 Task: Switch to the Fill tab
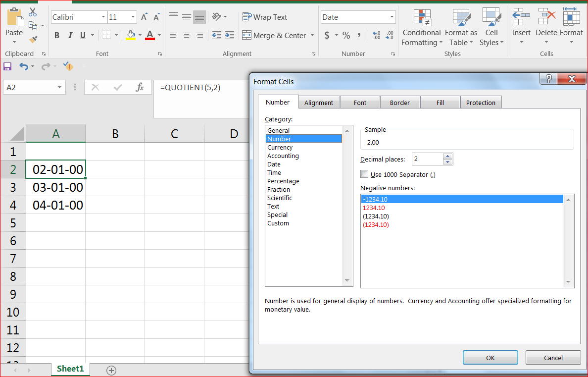(x=440, y=103)
